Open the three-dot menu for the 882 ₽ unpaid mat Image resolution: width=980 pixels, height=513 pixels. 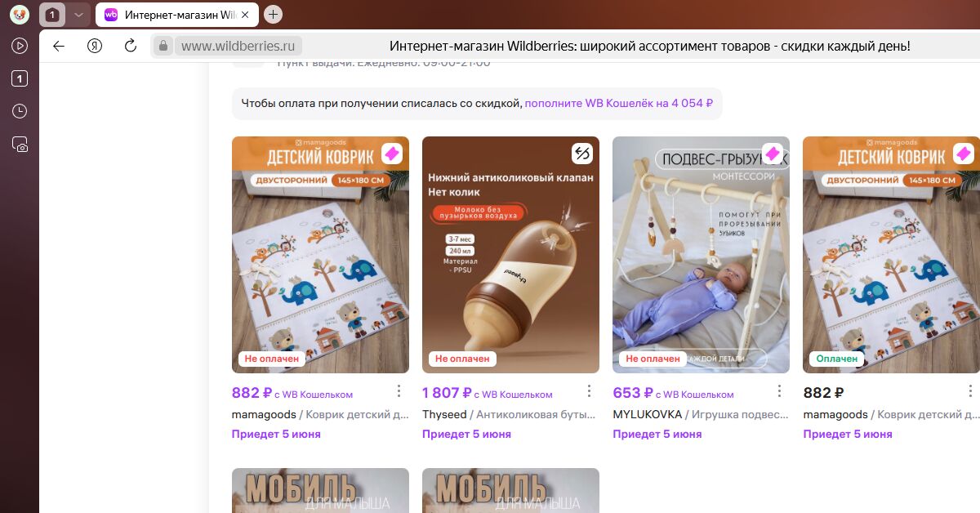click(399, 391)
